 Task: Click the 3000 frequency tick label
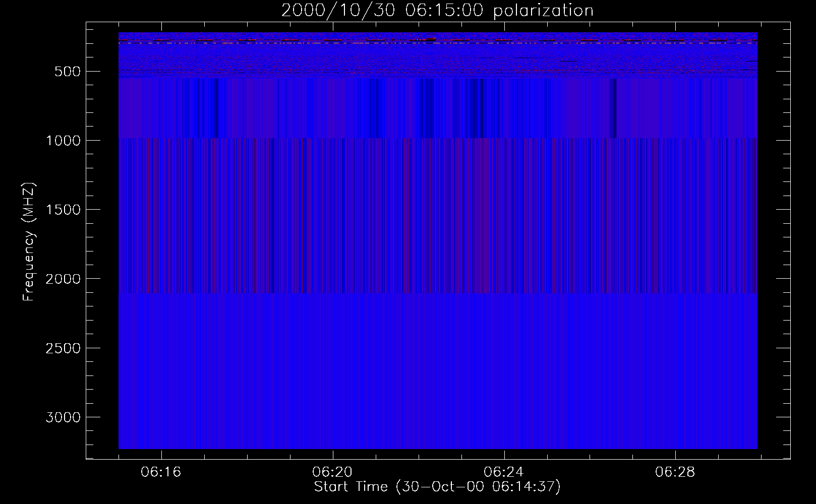pos(63,417)
